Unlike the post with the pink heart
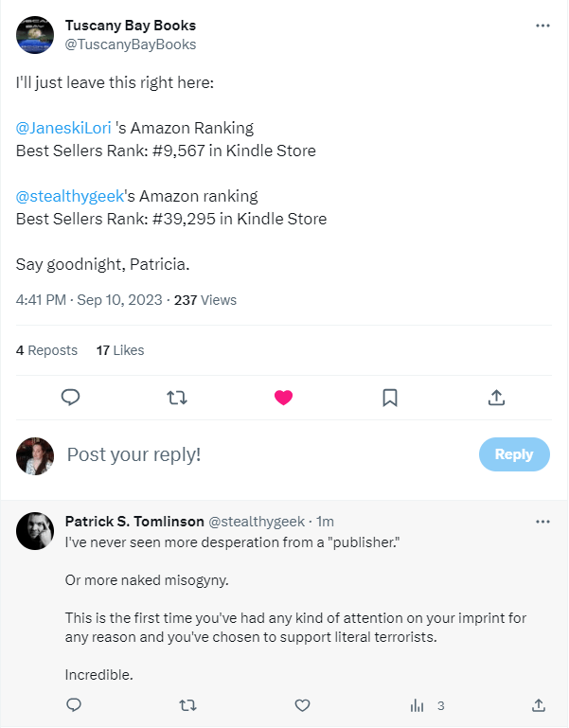 click(x=283, y=399)
